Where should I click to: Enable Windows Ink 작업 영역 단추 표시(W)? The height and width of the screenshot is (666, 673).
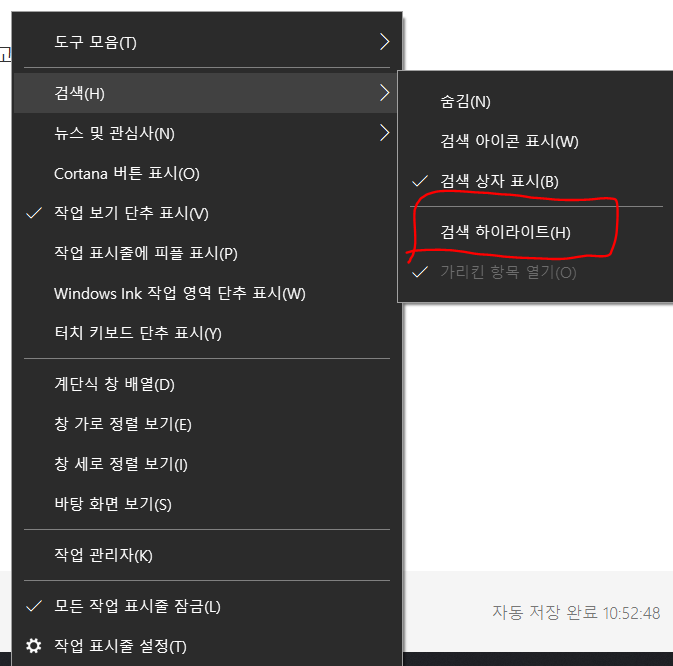click(x=207, y=294)
